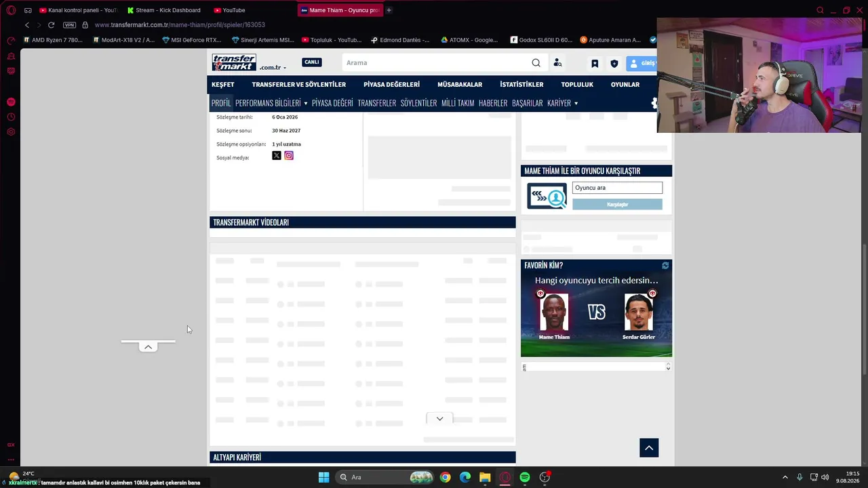Open the MİLLİ TAKIM player tab
This screenshot has height=488, width=868.
click(458, 103)
